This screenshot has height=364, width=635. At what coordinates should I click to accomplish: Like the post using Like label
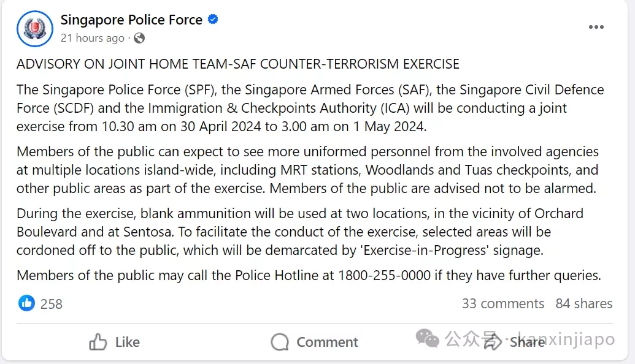[x=128, y=342]
